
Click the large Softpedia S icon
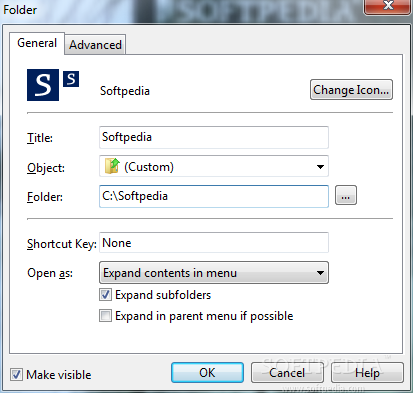tap(43, 85)
